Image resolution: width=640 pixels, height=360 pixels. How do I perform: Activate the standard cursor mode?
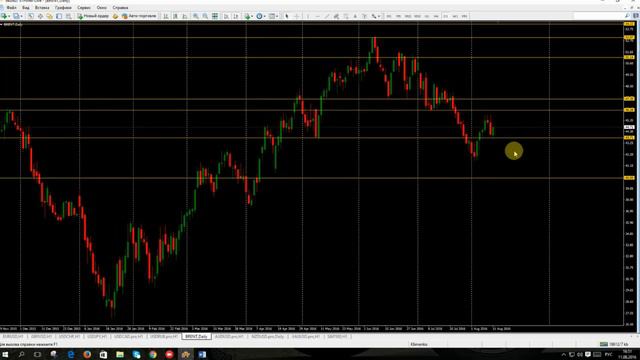[287, 16]
